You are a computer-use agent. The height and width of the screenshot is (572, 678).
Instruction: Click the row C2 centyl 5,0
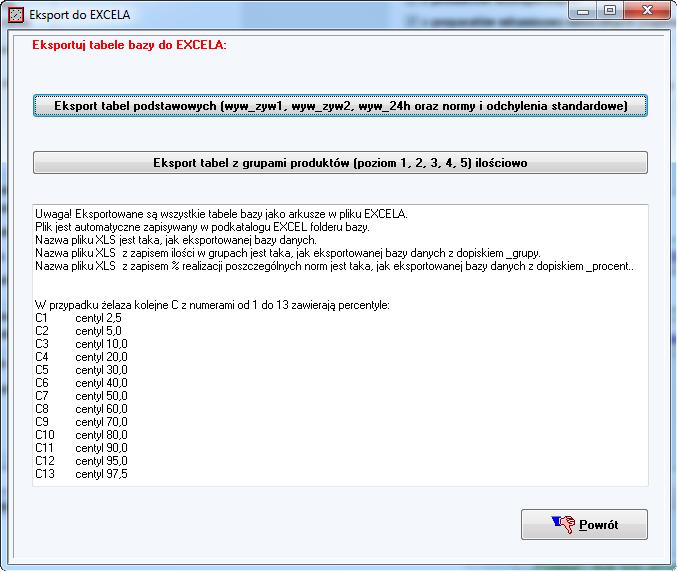click(x=78, y=331)
